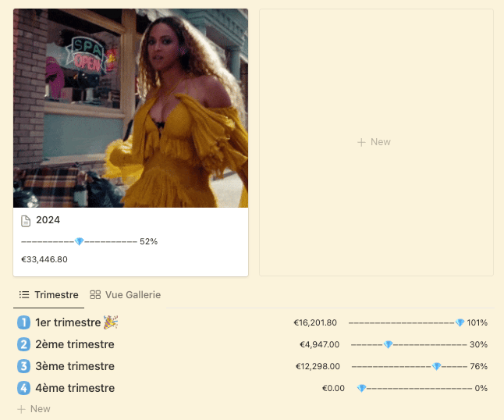This screenshot has width=504, height=420.
Task: Select the €12,298.00 value
Action: tap(318, 366)
